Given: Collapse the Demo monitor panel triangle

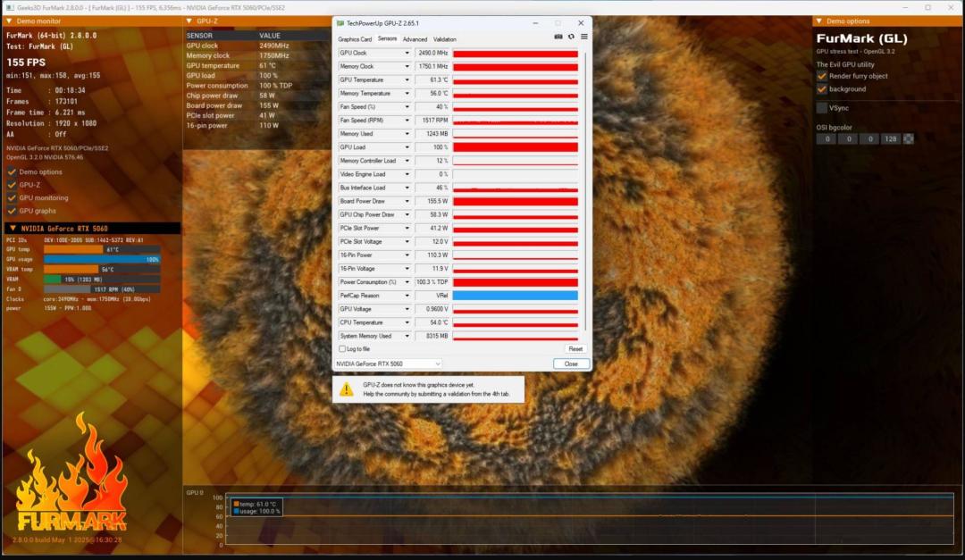Looking at the screenshot, I should coord(9,21).
